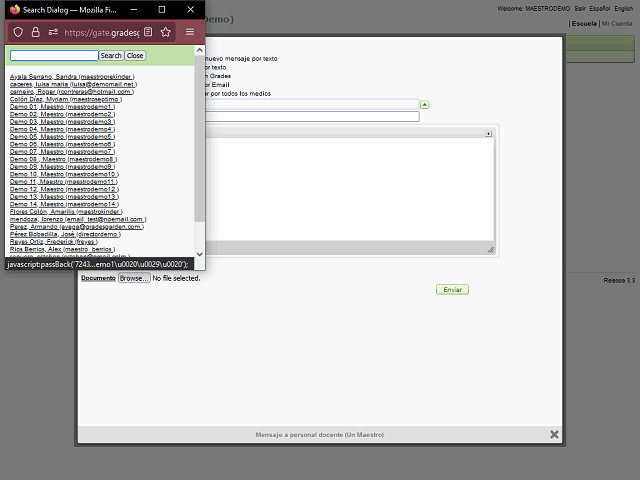This screenshot has height=480, width=640.
Task: Click the Documento label
Action: 98,278
